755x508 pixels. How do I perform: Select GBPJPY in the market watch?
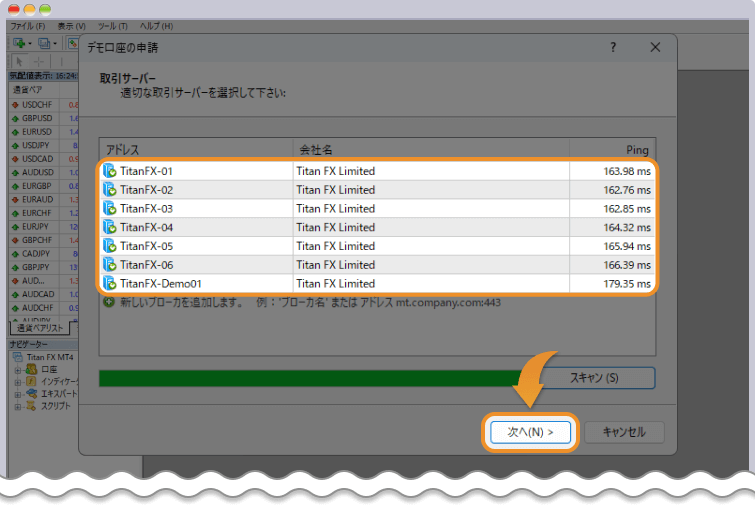[36, 267]
